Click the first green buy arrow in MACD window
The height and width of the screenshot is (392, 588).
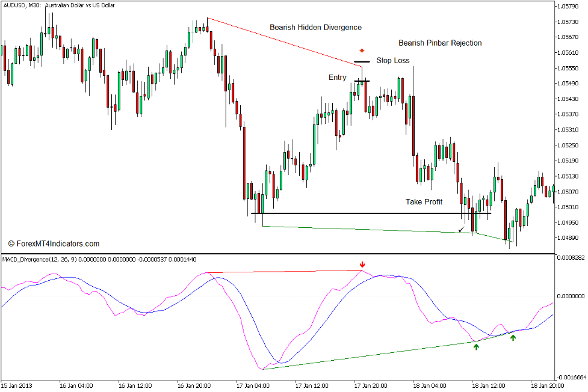point(475,346)
